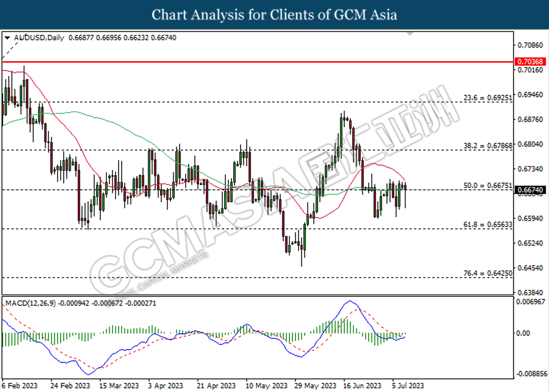Click the 10 May 2023 date label
Screen dimensions: 549x392
266,386
